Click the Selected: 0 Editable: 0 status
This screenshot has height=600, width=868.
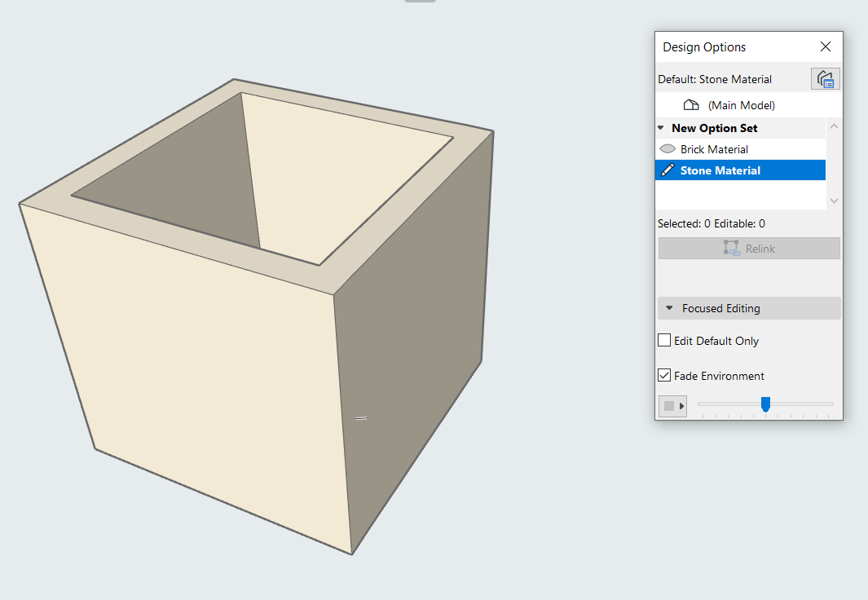pyautogui.click(x=712, y=223)
